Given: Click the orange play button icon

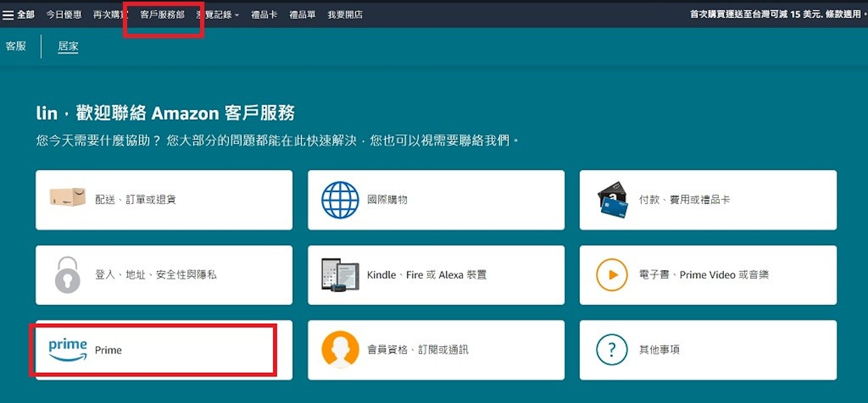Looking at the screenshot, I should pos(612,275).
